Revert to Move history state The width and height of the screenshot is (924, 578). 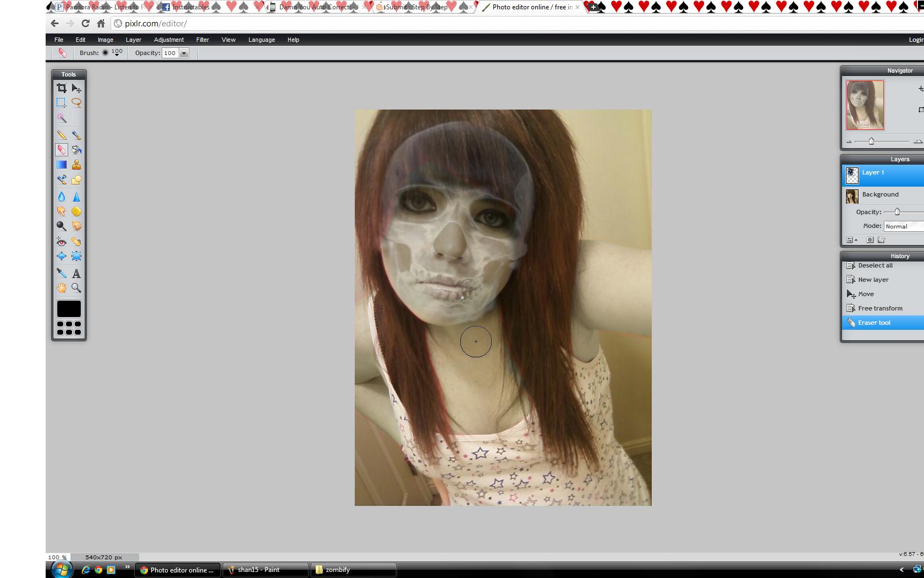coord(883,294)
